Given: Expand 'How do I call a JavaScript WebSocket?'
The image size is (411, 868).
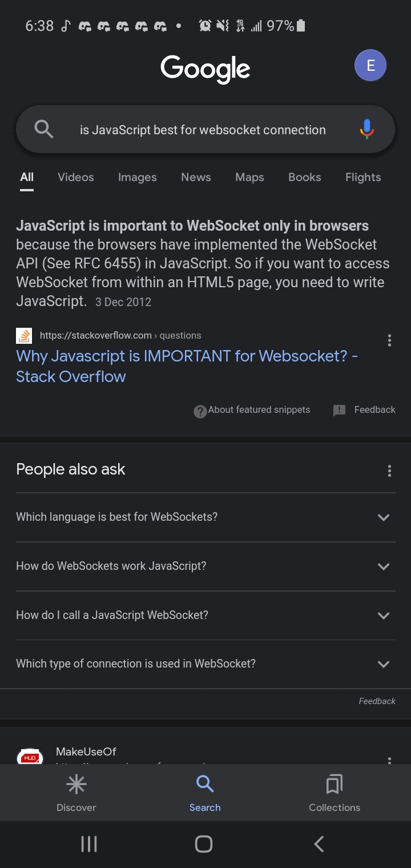Looking at the screenshot, I should point(205,616).
